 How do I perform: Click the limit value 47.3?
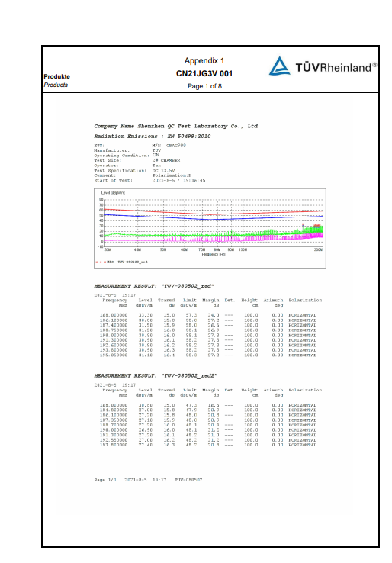coord(191,405)
